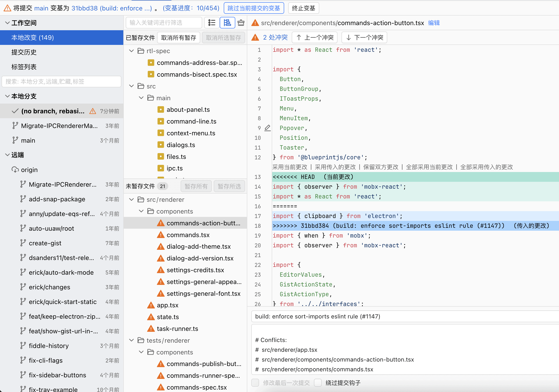The width and height of the screenshot is (559, 392).
Task: Click the stash icon beside view toggles
Action: tap(241, 23)
